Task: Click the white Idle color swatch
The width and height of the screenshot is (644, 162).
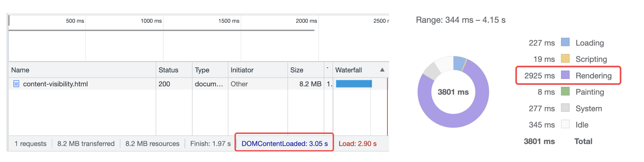Action: [x=565, y=124]
